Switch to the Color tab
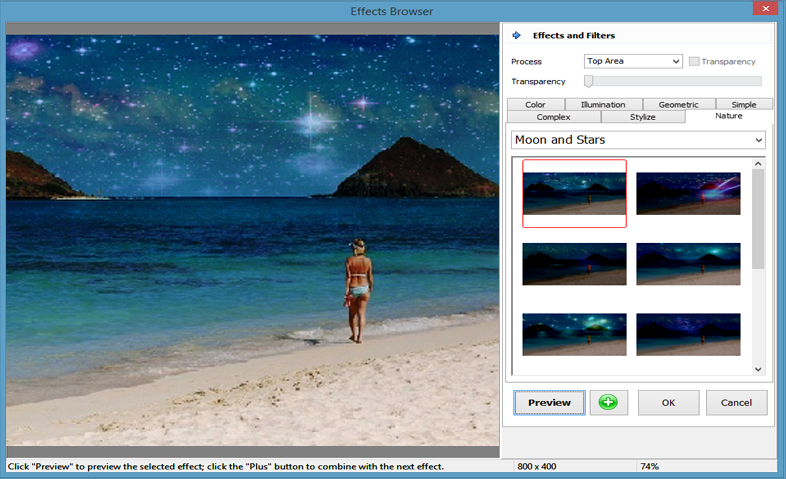This screenshot has height=479, width=786. click(x=535, y=104)
